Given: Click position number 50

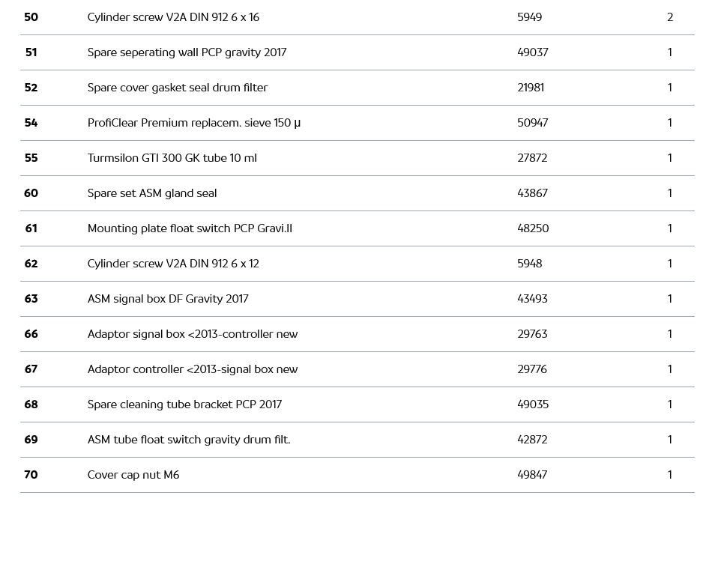Looking at the screenshot, I should [31, 17].
